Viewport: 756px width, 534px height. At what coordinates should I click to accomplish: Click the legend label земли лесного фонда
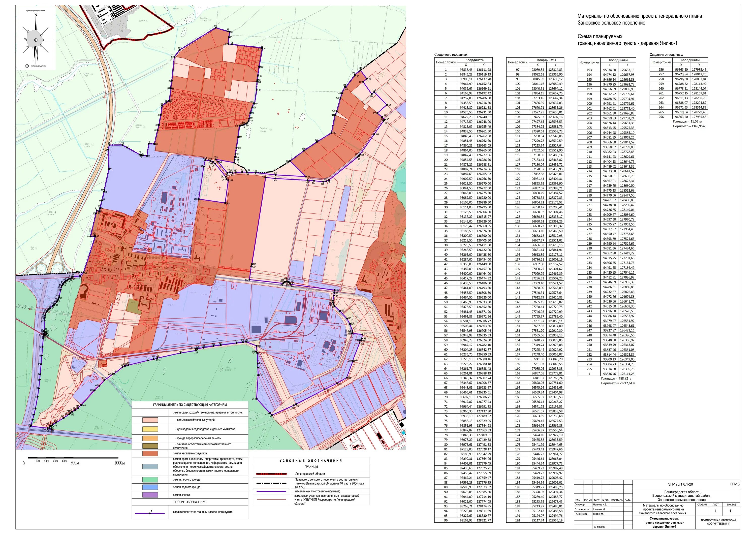point(187,479)
